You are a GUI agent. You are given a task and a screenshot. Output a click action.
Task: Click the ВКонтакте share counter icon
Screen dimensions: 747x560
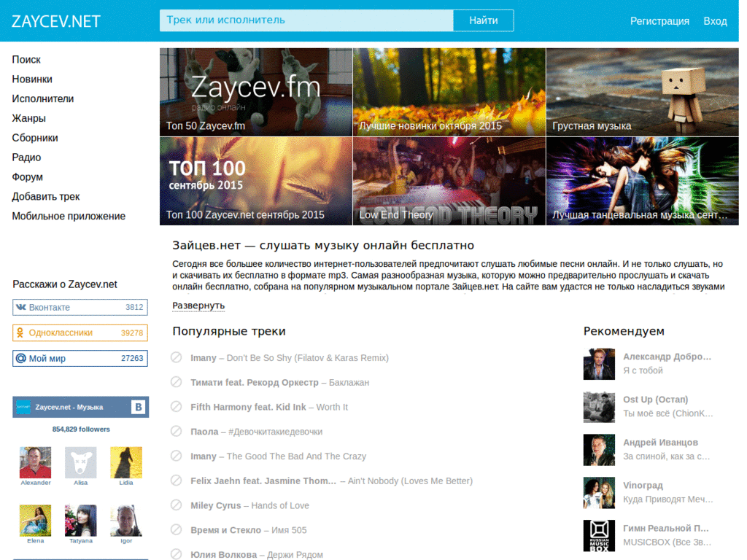(20, 307)
